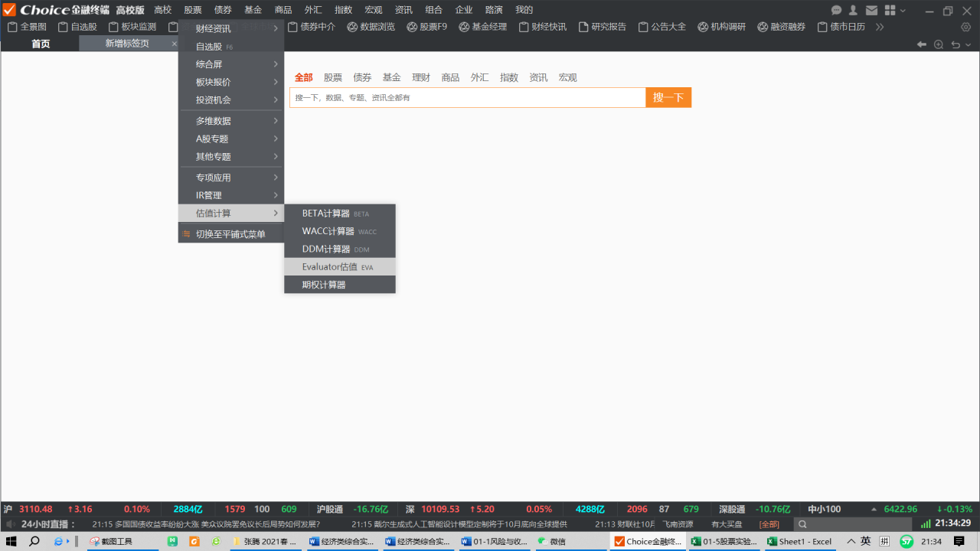
Task: Close the 新增标签页 tab
Action: pyautogui.click(x=175, y=44)
